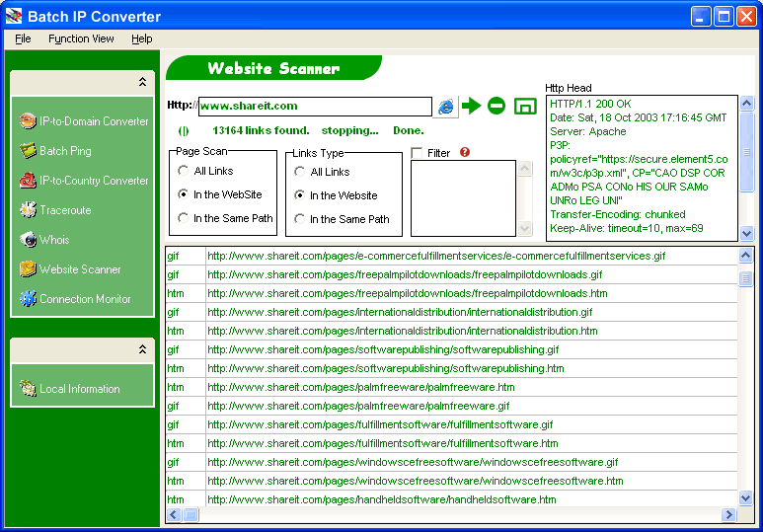Screen dimensions: 763x532
Task: Select the palmfreeware.gif link row
Action: coord(451,406)
